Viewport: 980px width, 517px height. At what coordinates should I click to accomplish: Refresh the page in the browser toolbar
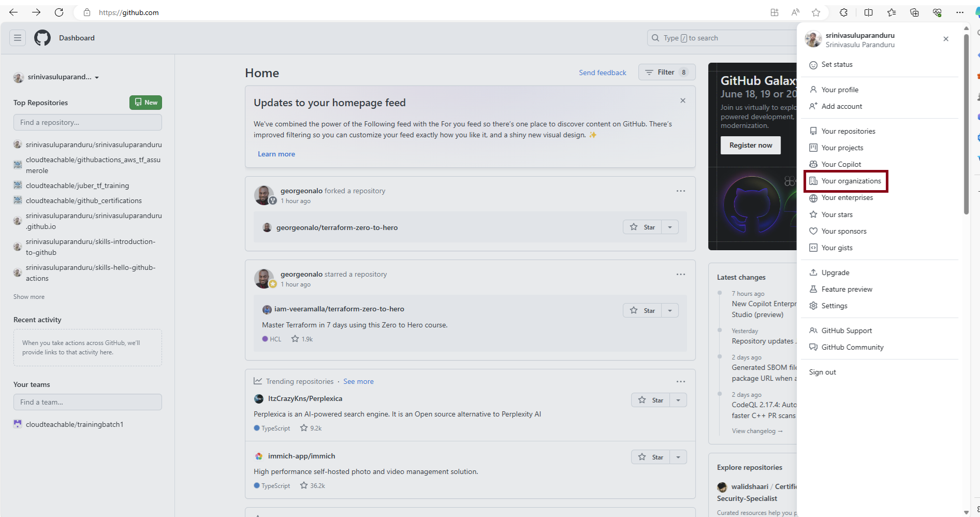click(59, 12)
